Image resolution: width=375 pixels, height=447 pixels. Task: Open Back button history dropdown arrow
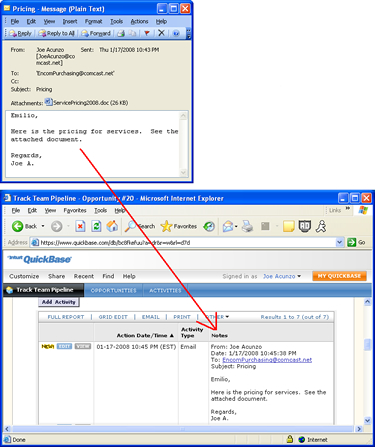pyautogui.click(x=43, y=226)
